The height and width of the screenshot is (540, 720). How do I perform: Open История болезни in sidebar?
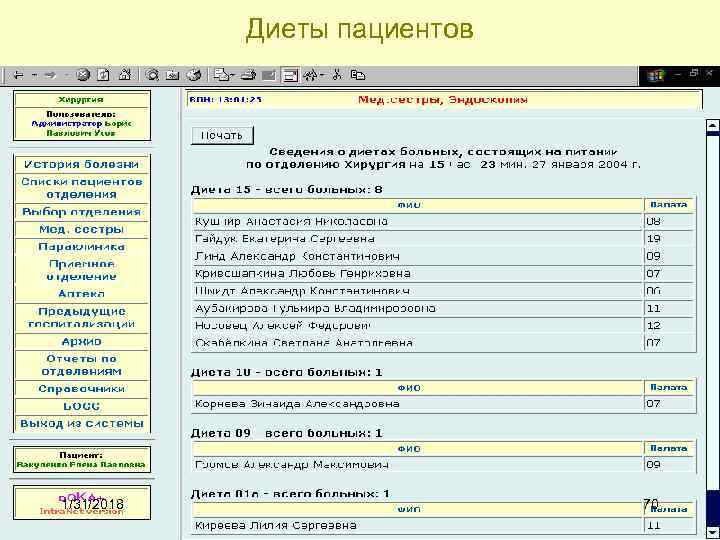81,164
